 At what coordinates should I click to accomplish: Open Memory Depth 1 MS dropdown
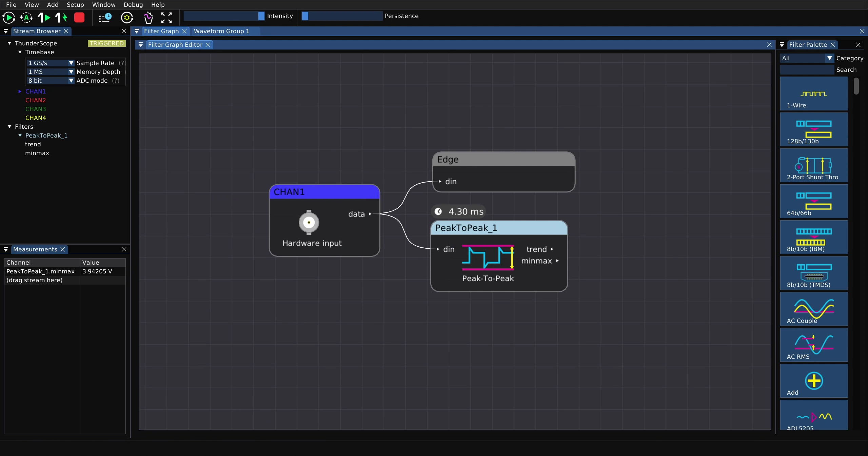pos(51,72)
